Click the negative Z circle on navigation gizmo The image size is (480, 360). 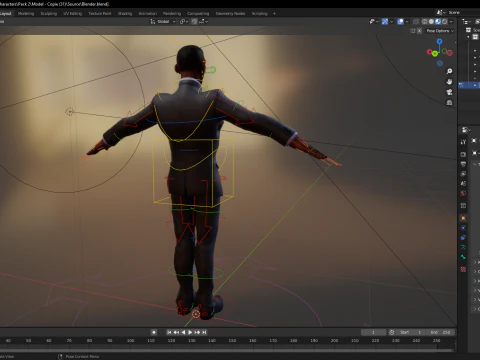[440, 63]
